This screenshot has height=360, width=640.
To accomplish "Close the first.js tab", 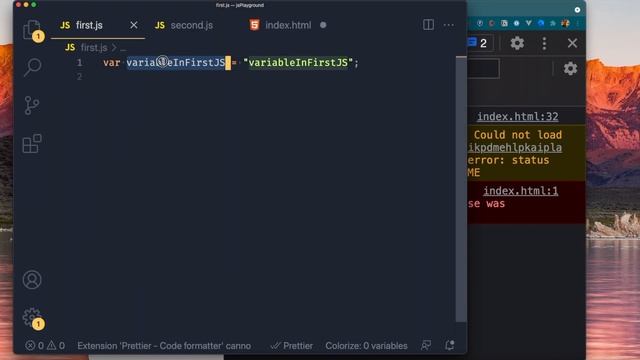I will [133, 25].
